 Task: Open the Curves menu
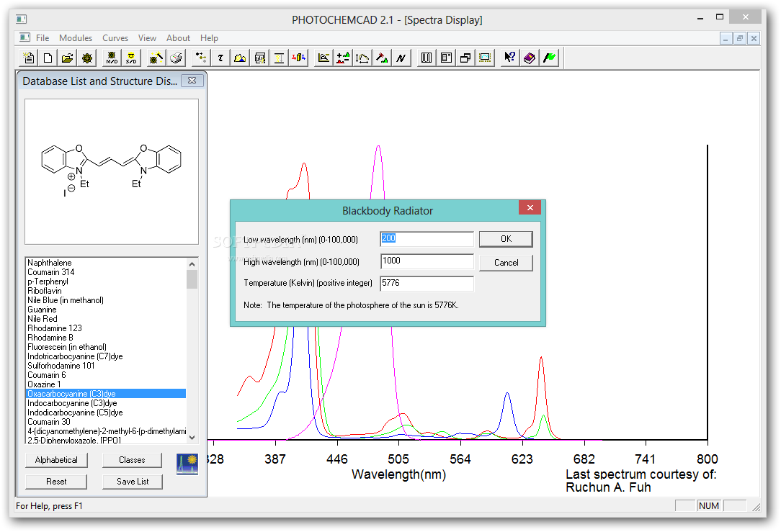click(115, 38)
